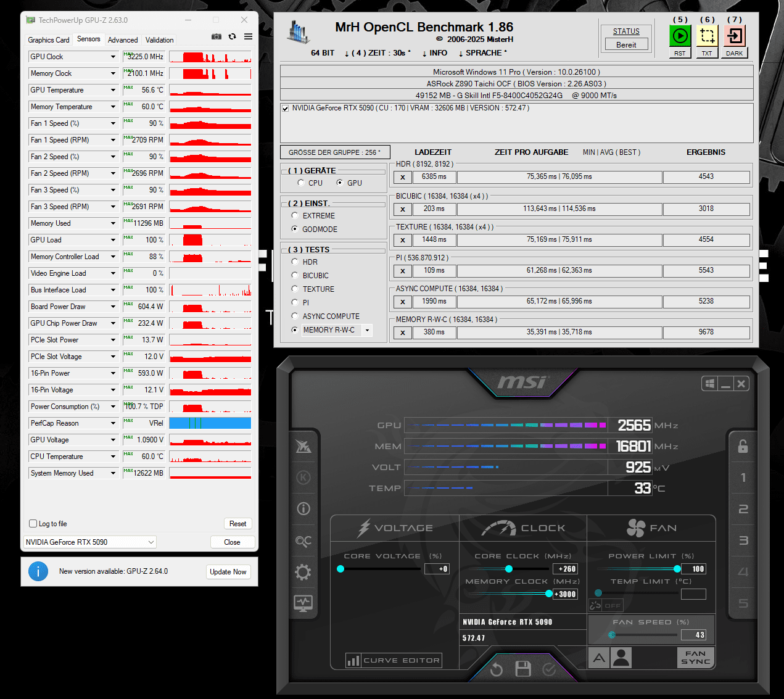The height and width of the screenshot is (699, 784).
Task: Open the INFO menu in MrH Benchmark
Action: click(434, 53)
